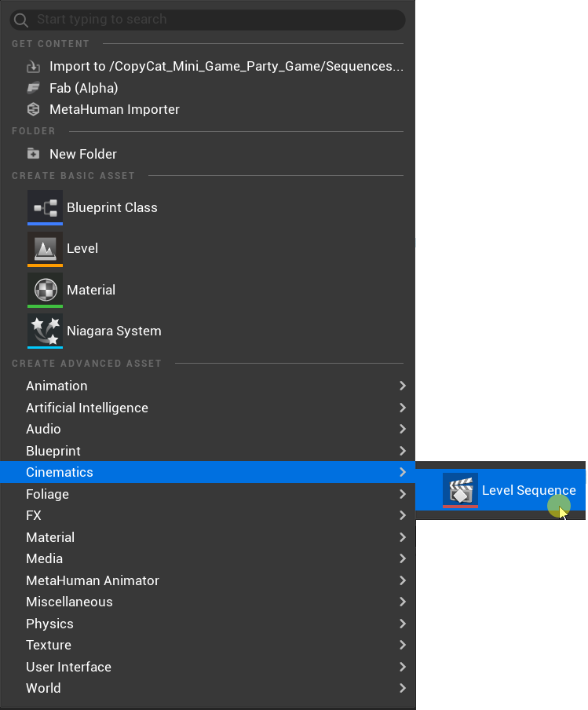Click the New Folder icon

(33, 153)
